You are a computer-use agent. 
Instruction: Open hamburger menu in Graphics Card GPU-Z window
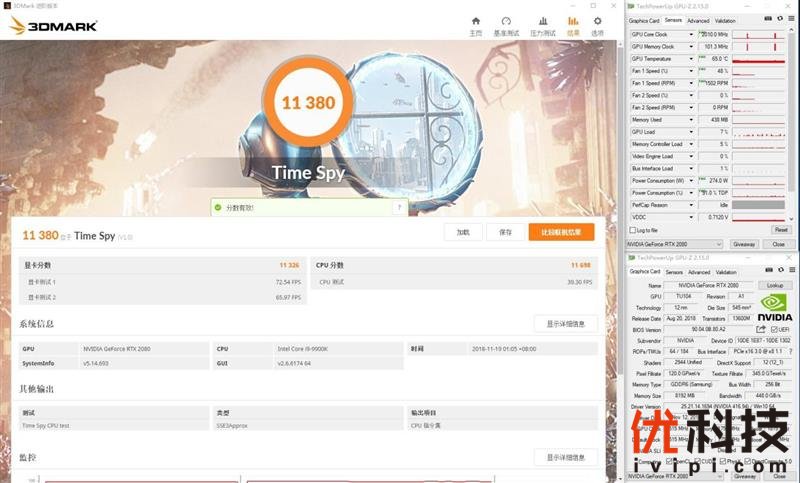pos(792,270)
